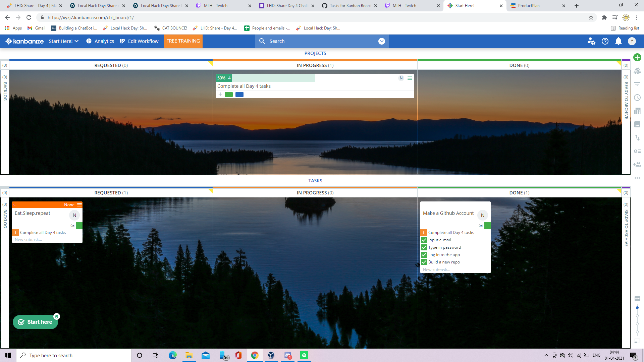Click the background image icon on the right sidebar
Viewport: 644px width, 362px height.
click(x=637, y=124)
